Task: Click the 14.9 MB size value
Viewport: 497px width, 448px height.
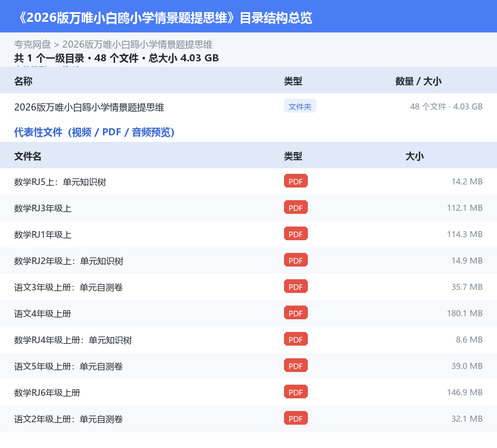Action: 467,260
